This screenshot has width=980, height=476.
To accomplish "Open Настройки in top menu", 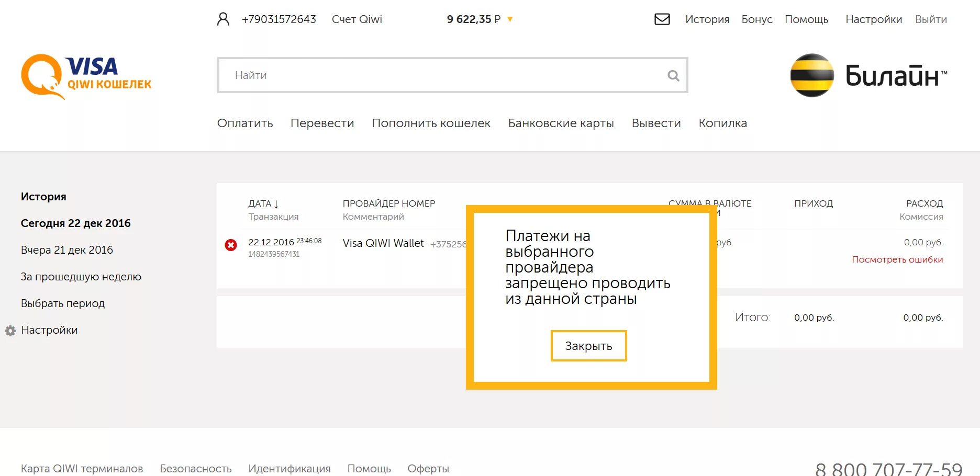I will tap(874, 19).
